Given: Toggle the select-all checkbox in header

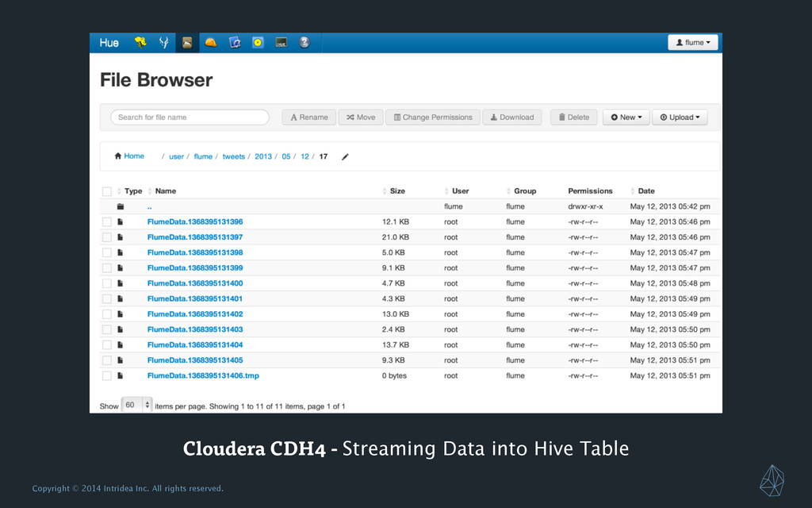Looking at the screenshot, I should (x=107, y=191).
